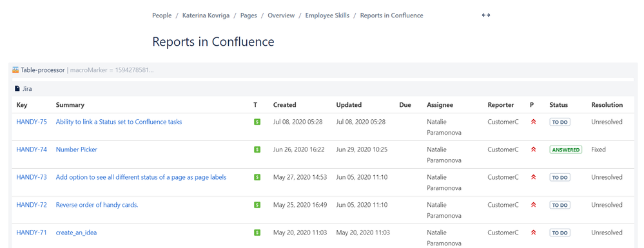Go to Employee Skills breadcrumb

pos(327,15)
